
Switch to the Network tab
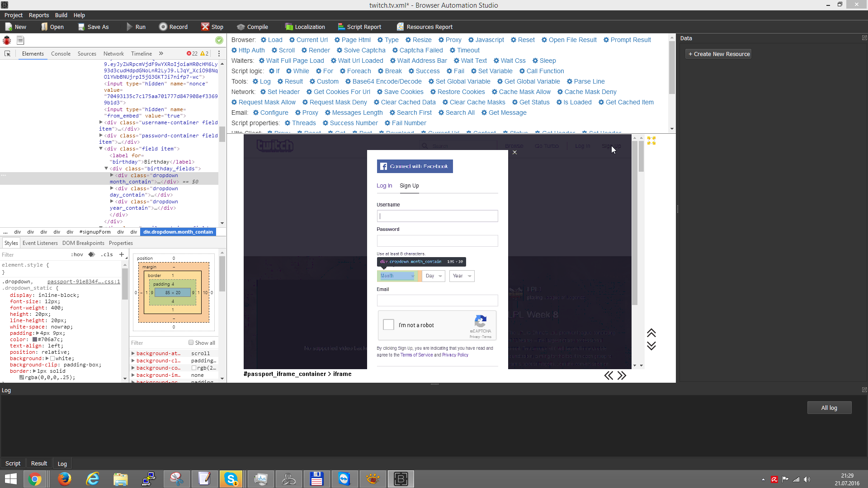(x=113, y=53)
